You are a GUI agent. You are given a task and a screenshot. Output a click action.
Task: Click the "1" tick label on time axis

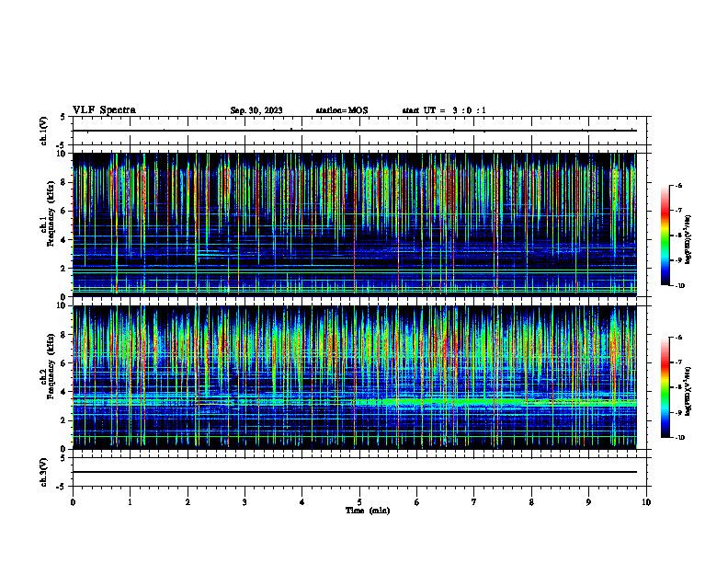tap(130, 502)
